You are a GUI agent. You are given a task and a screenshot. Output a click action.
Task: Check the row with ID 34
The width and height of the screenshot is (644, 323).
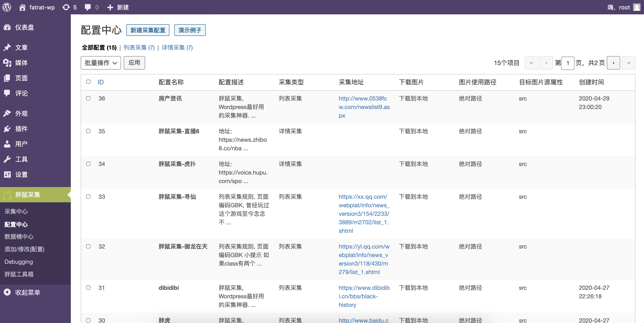88,164
